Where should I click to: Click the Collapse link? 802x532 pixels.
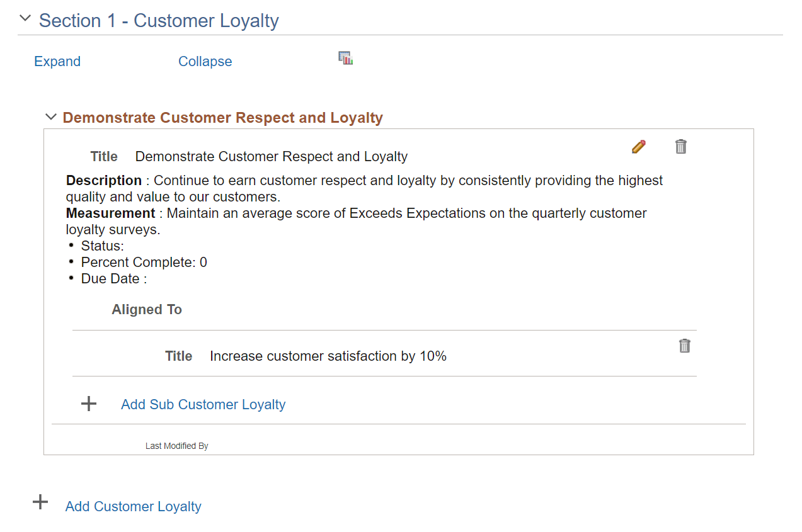(x=205, y=62)
